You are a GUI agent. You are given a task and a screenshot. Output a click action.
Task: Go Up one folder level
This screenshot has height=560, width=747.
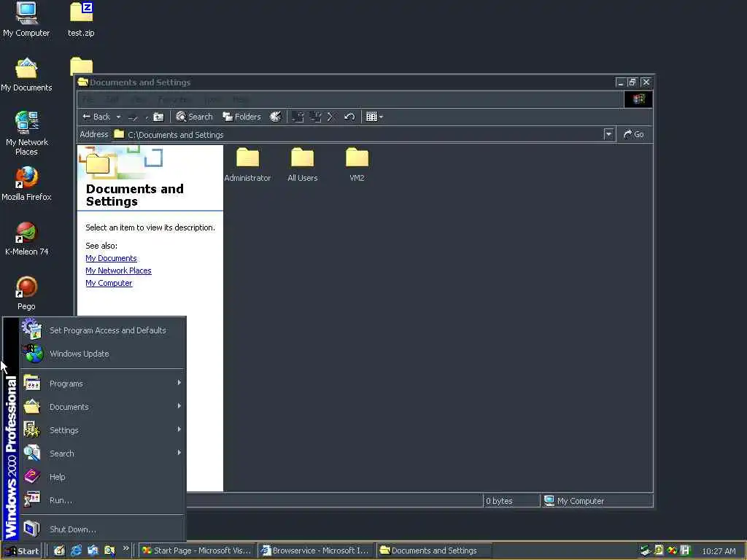tap(158, 117)
